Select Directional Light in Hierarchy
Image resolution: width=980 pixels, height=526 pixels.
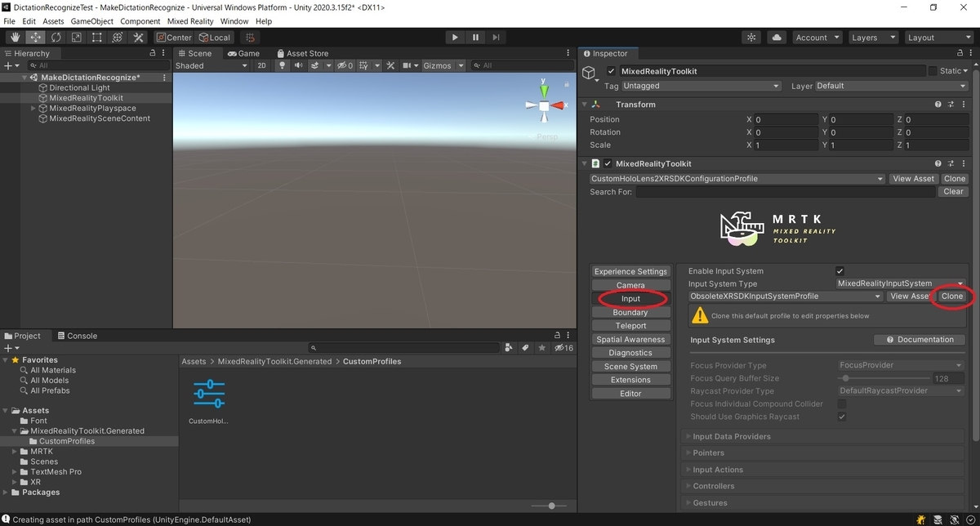pyautogui.click(x=79, y=87)
